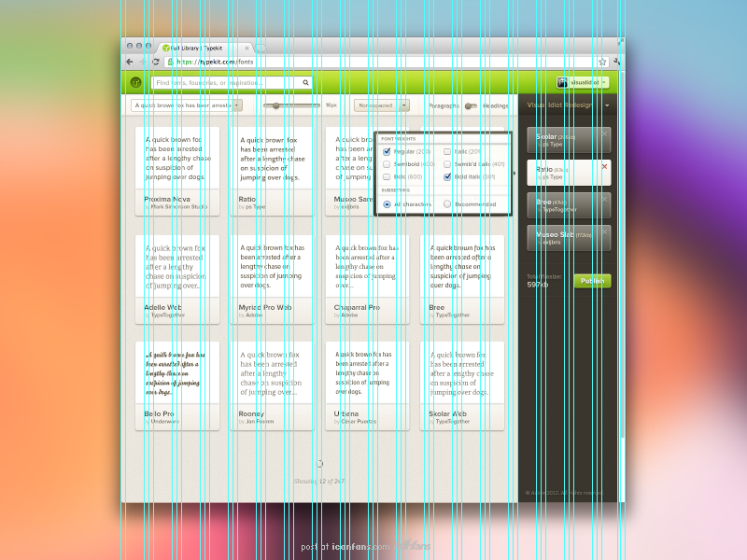This screenshot has height=560, width=747.
Task: Open the Proxima Nova font name link
Action: pyautogui.click(x=167, y=199)
